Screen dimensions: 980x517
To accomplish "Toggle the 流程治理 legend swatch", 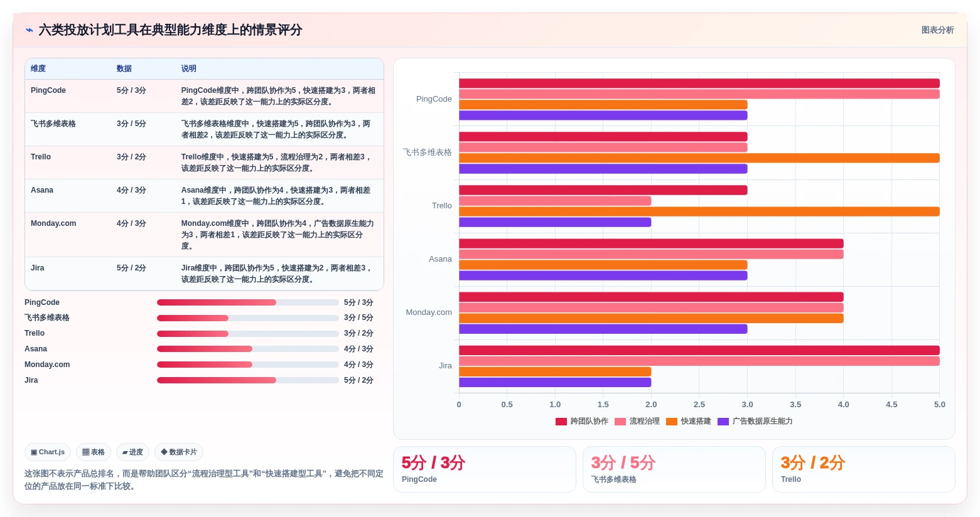I will pyautogui.click(x=620, y=422).
